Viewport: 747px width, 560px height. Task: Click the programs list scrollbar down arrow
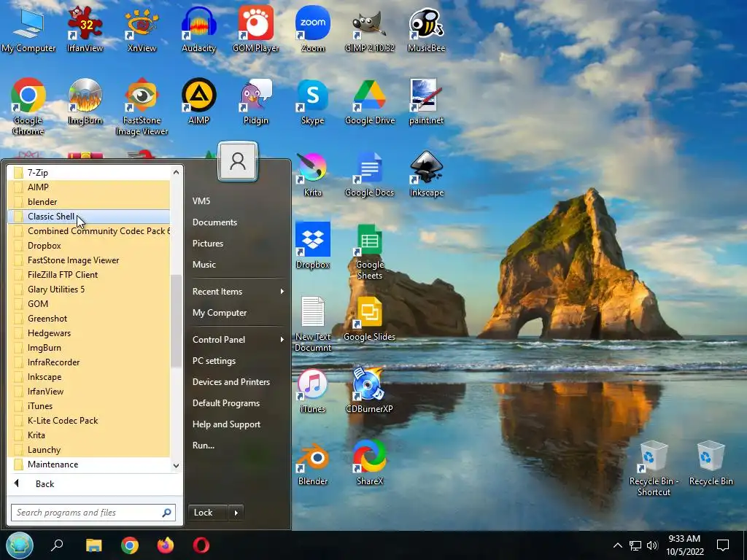177,466
